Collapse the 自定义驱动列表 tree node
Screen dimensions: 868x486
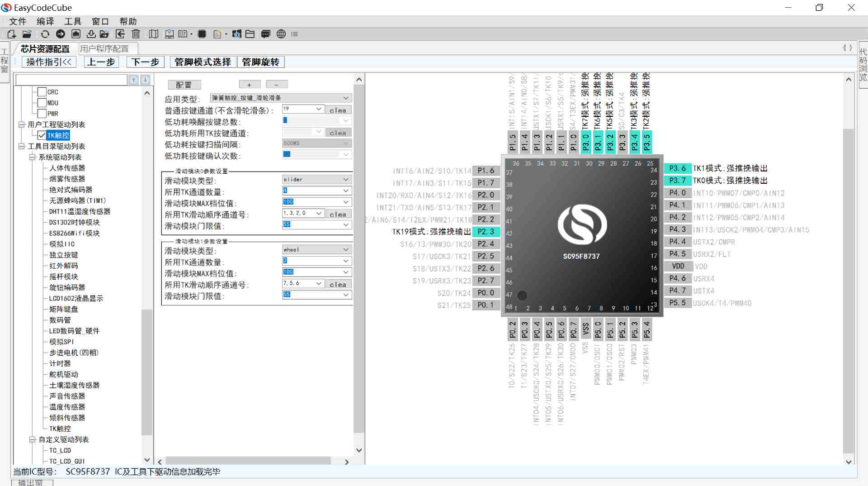pos(32,439)
